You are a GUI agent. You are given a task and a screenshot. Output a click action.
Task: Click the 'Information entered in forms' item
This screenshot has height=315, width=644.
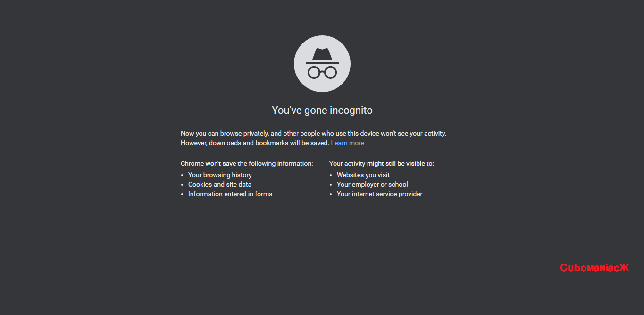(230, 194)
